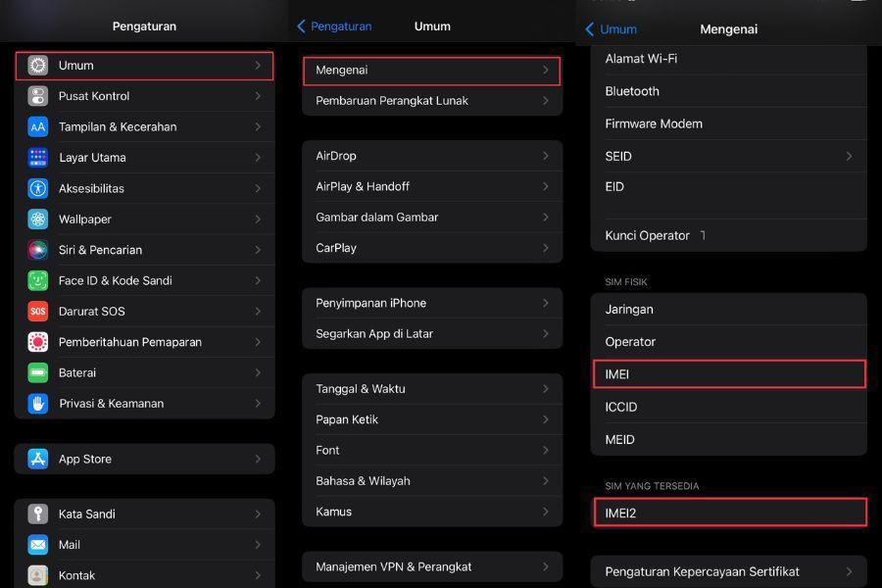The height and width of the screenshot is (588, 882).
Task: Select the Operator row under SIM Fisik
Action: 728,342
